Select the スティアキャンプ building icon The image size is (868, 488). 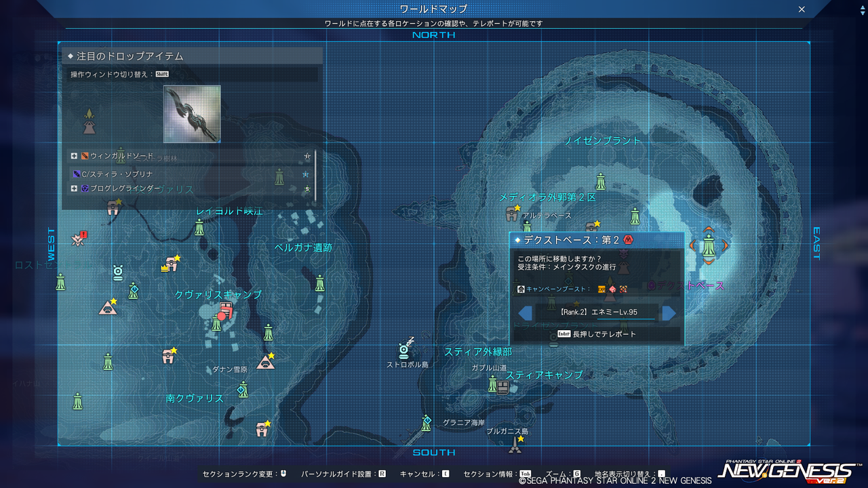(502, 387)
